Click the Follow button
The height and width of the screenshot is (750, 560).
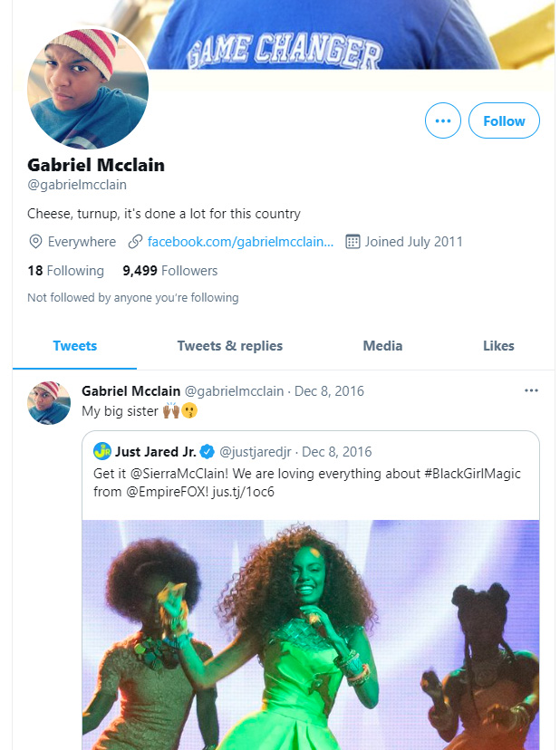pos(504,120)
